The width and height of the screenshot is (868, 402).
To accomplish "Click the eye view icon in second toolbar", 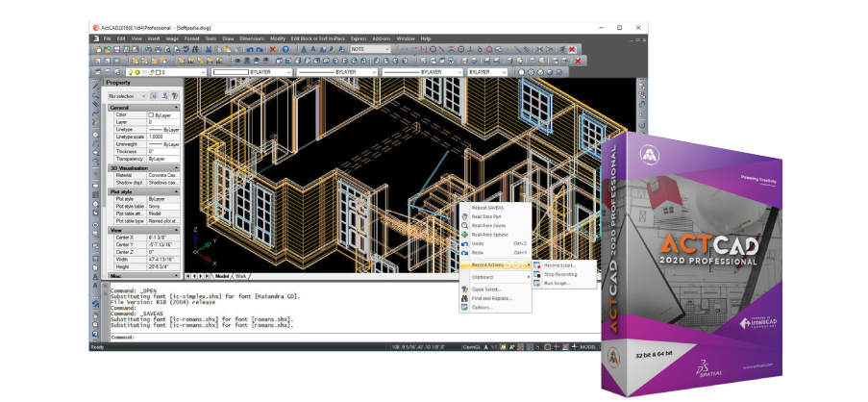I will (238, 61).
